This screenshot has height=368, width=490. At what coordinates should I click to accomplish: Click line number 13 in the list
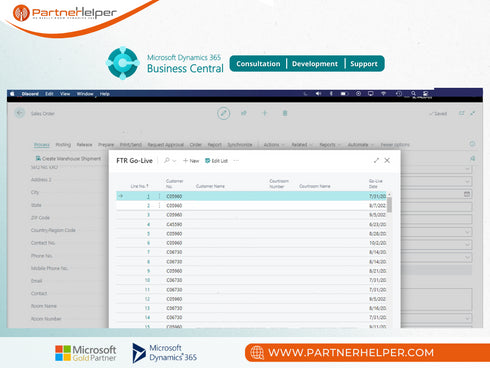(147, 308)
